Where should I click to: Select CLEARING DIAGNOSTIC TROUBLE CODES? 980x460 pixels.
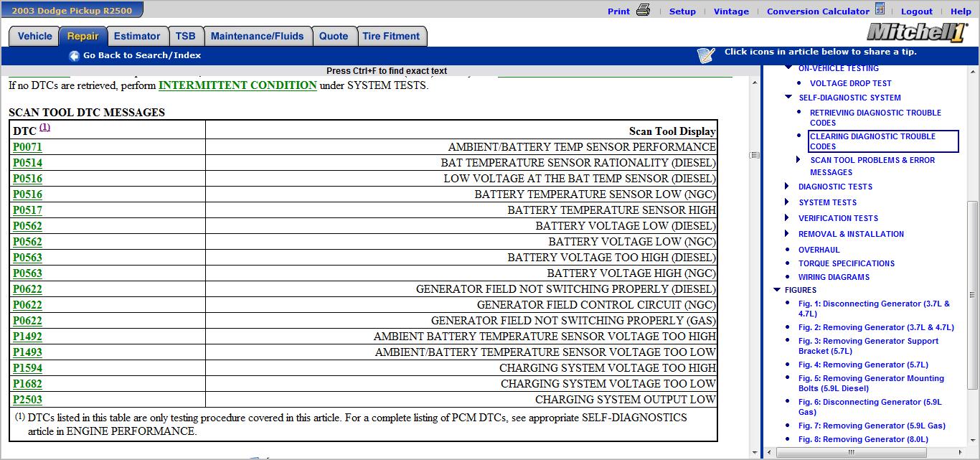click(884, 141)
